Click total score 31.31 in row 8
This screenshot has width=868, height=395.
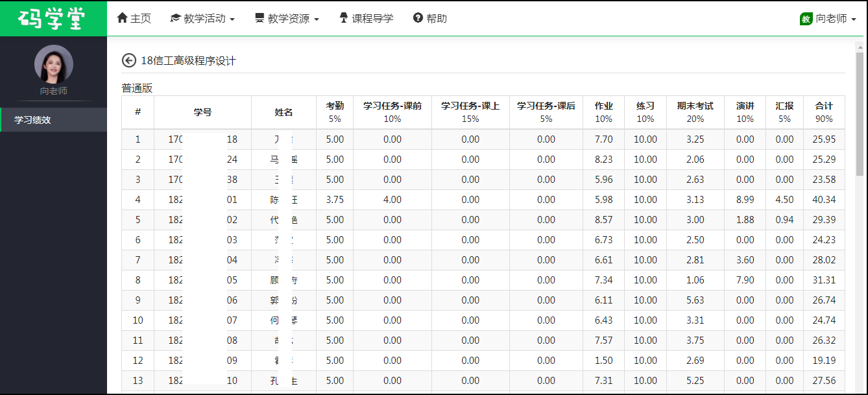824,280
